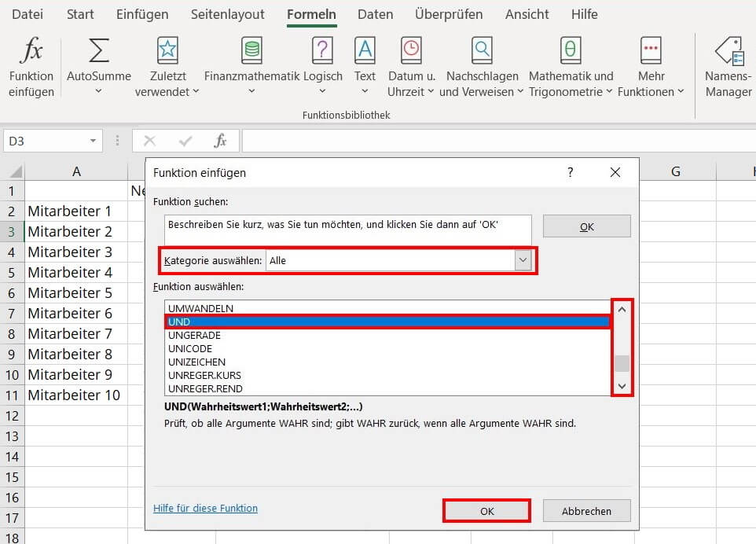Select UNICODE in the function list

pyautogui.click(x=388, y=348)
